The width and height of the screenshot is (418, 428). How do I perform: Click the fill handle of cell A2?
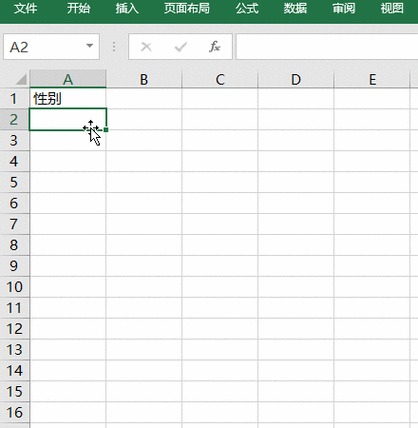[106, 130]
